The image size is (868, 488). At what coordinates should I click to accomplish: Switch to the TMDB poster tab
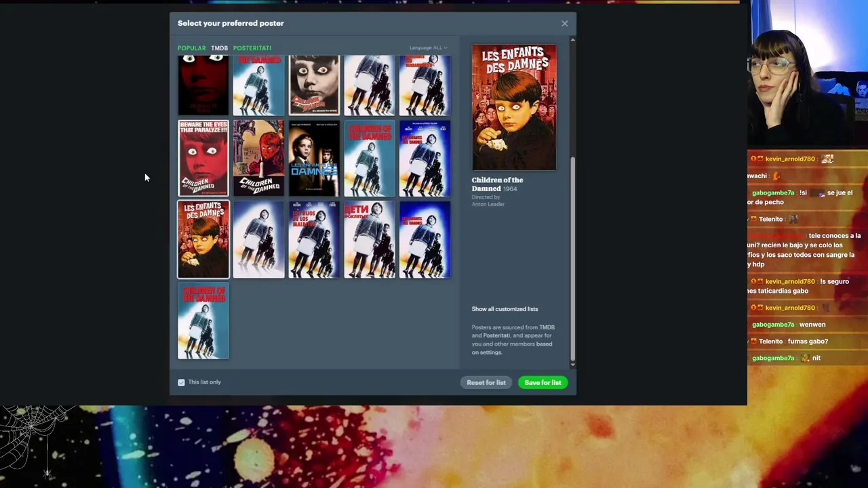pyautogui.click(x=219, y=48)
